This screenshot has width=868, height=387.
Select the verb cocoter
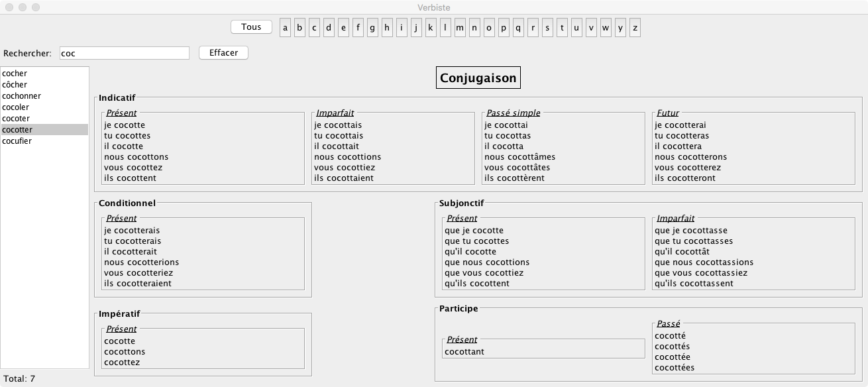16,119
